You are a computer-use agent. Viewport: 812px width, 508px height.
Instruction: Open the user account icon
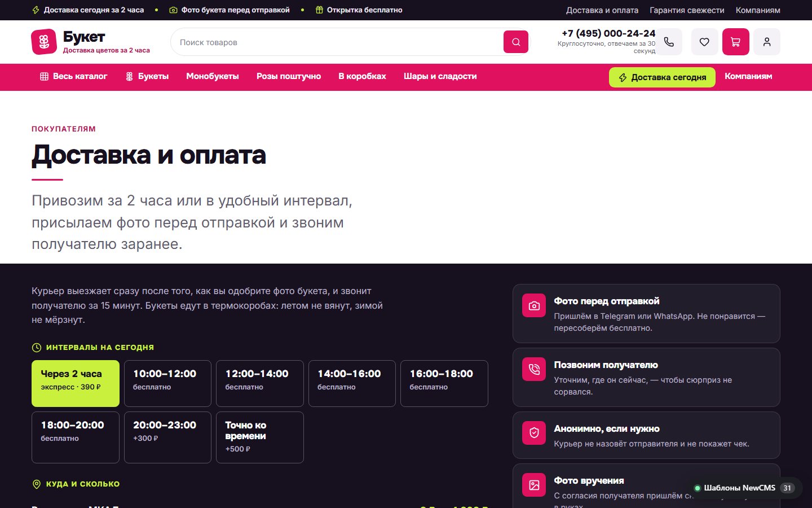click(767, 42)
